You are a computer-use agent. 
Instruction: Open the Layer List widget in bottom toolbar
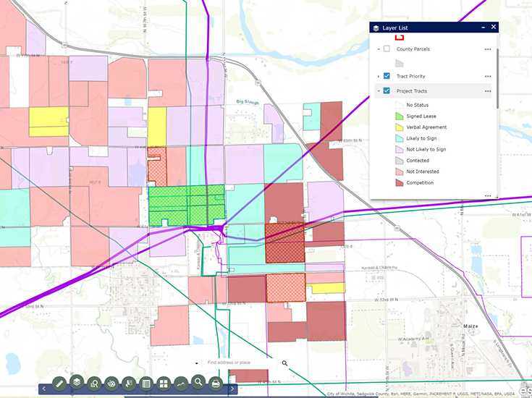coord(77,382)
